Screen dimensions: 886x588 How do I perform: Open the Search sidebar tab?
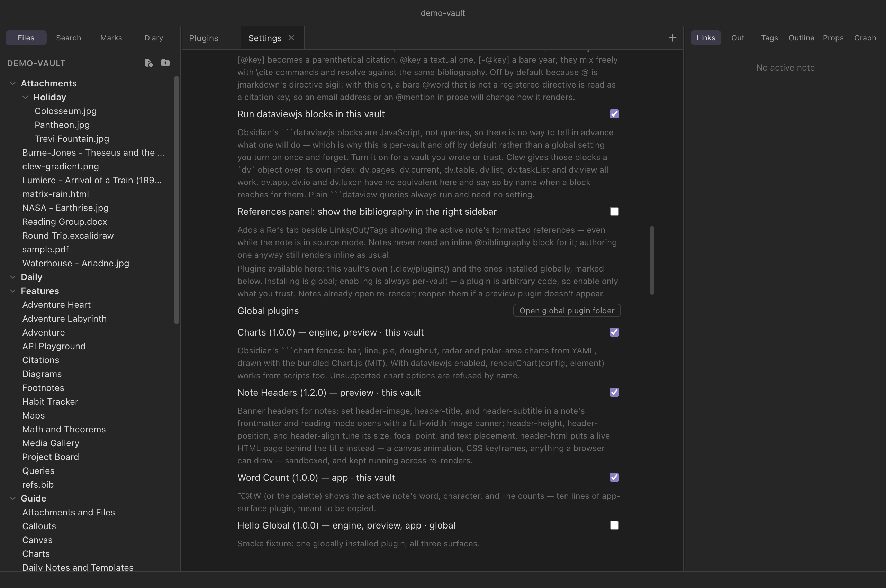click(x=69, y=37)
